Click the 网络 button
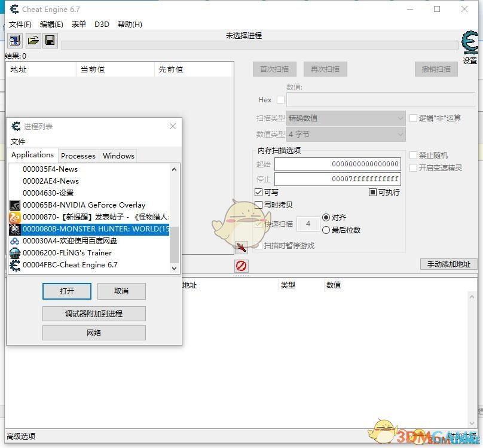The height and width of the screenshot is (448, 483). 94,333
